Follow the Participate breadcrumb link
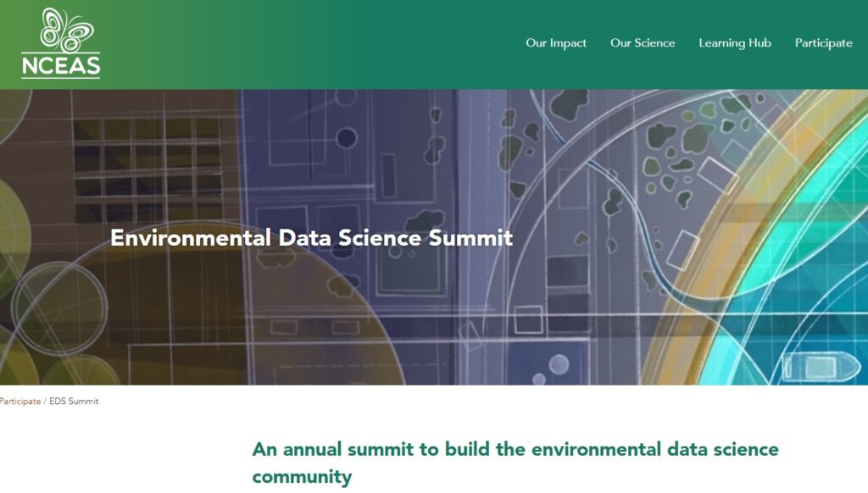 coord(20,402)
